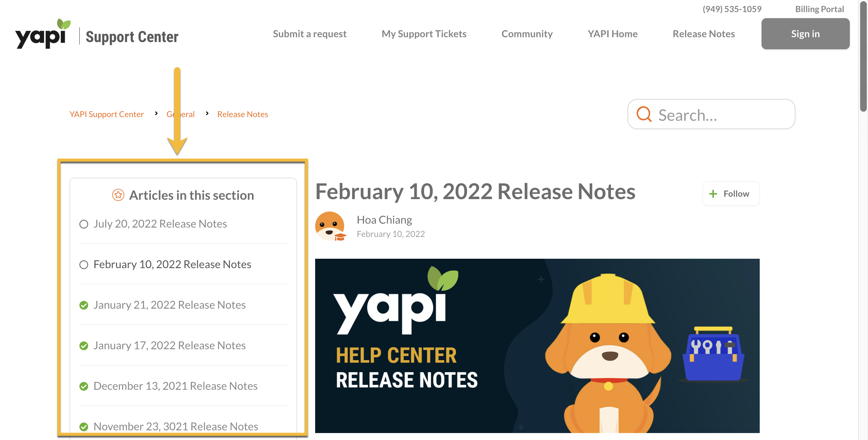Click the phone number (949) 535-1059
Viewport: 868px width, 440px height.
coord(732,9)
